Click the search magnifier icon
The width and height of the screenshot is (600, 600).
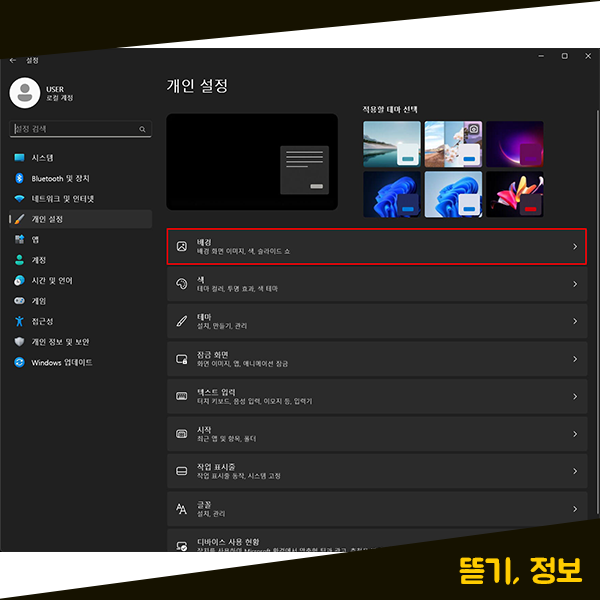tap(142, 129)
